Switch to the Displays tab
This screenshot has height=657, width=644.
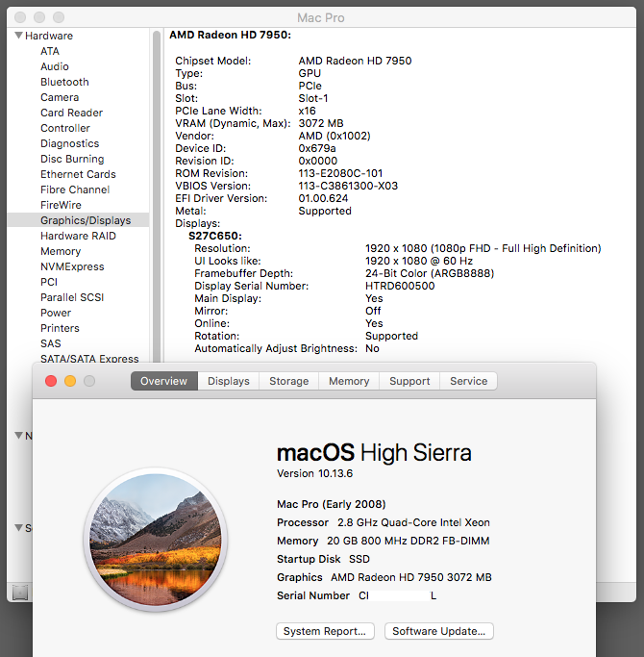click(x=228, y=381)
